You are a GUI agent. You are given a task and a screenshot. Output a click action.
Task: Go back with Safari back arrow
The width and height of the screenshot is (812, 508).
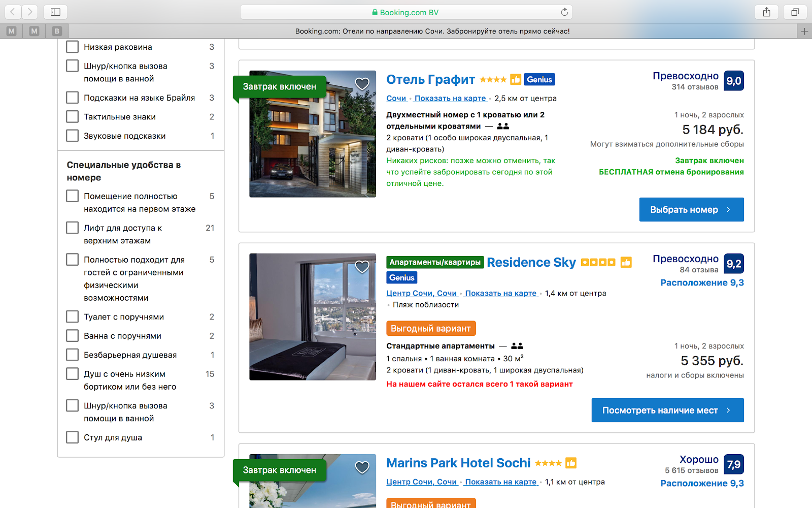pos(13,12)
